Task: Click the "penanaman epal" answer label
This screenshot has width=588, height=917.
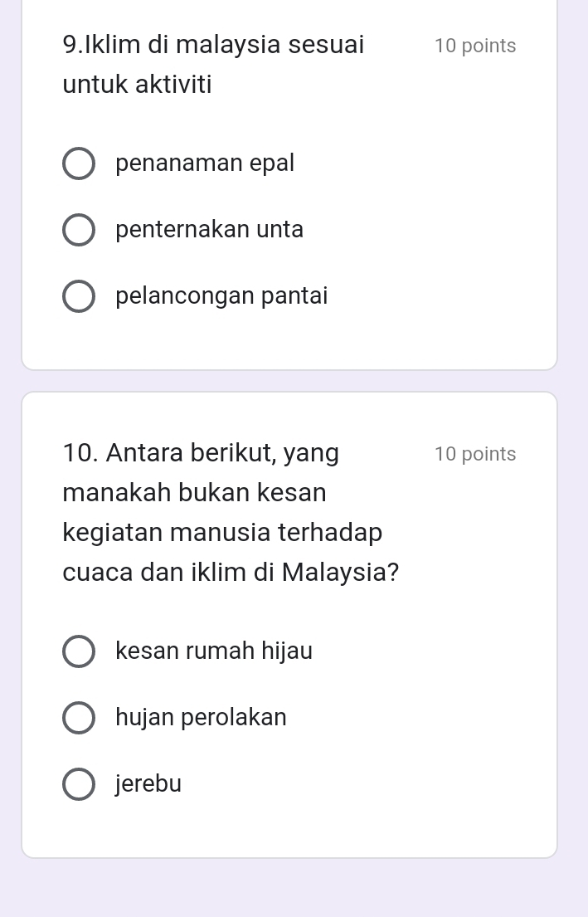Action: (x=205, y=163)
